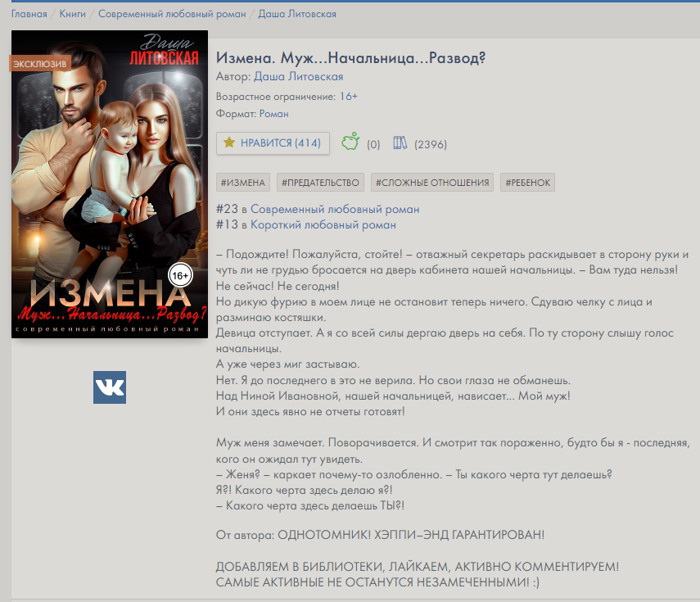700x602 pixels.
Task: Click the star icon in НРАВИТСЯ button
Action: (x=229, y=143)
